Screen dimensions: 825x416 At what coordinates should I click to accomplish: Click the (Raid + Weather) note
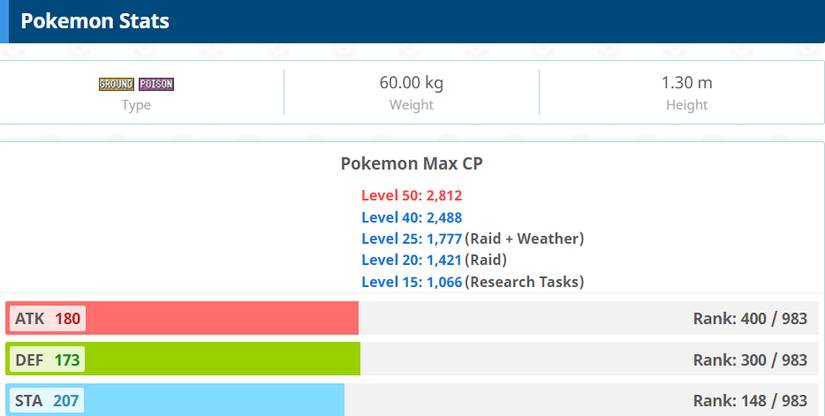[525, 239]
